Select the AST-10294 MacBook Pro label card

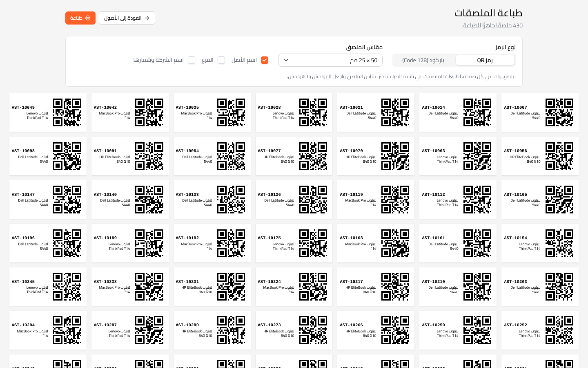[48, 330]
